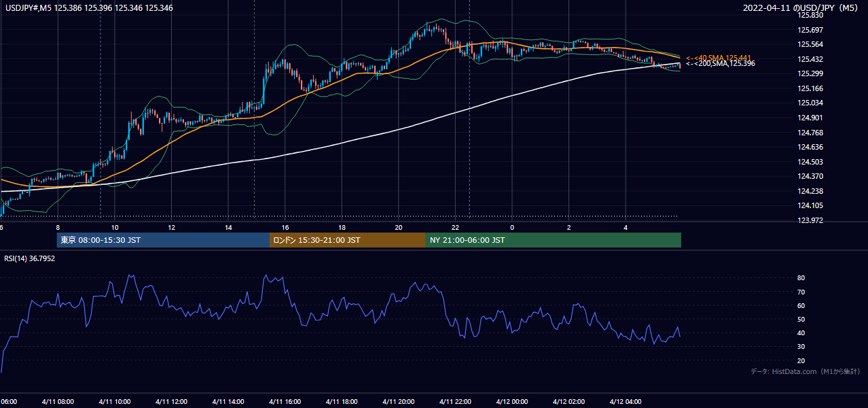Image resolution: width=868 pixels, height=408 pixels.
Task: Click RSI scale value 50
Action: point(801,319)
